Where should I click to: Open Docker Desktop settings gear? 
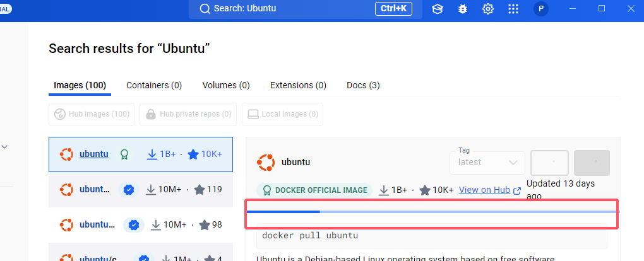click(x=488, y=9)
